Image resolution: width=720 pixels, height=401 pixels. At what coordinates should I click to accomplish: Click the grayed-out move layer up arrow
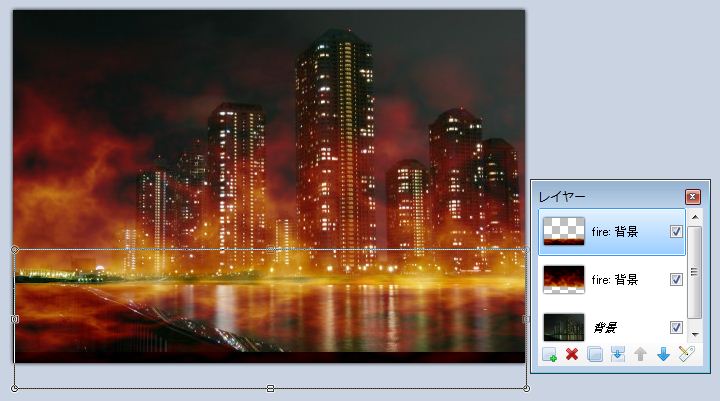641,355
